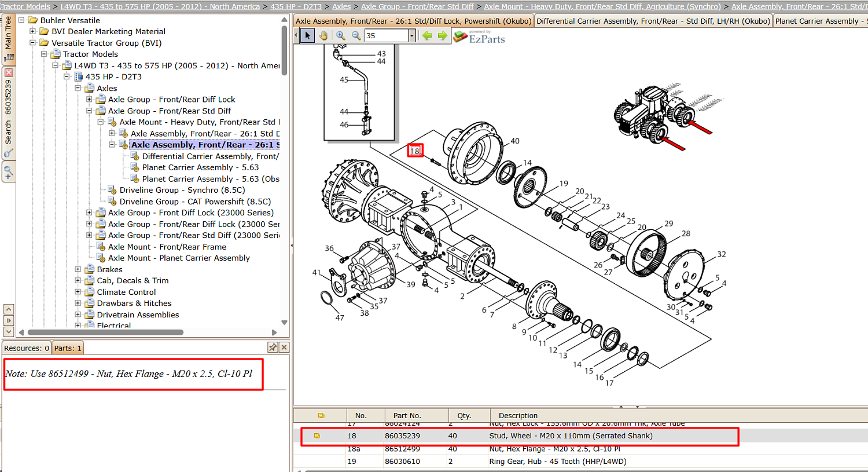868x472 pixels.
Task: Click the Climate Control folder icon
Action: click(89, 292)
